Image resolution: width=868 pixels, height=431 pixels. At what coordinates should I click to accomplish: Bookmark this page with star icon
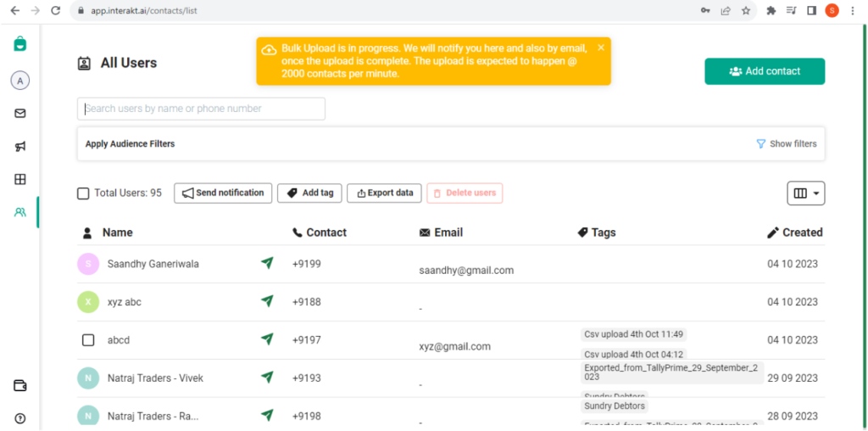pos(746,10)
